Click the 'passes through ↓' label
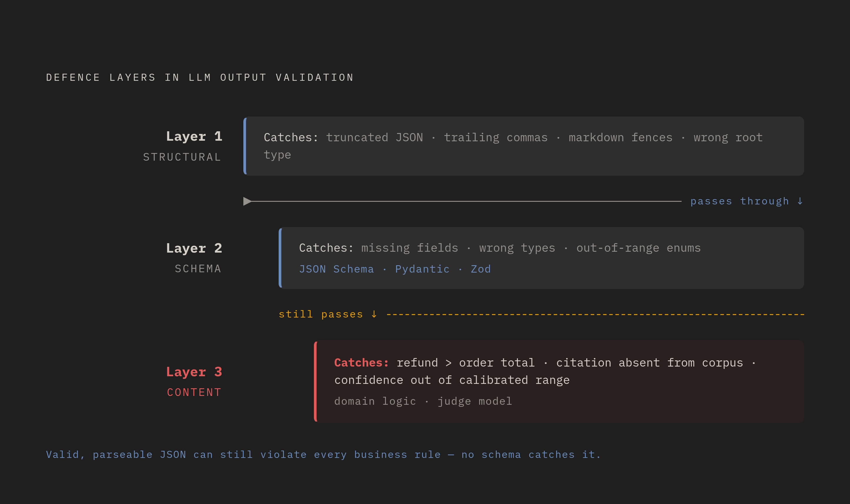Viewport: 850px width, 504px height. 747,201
